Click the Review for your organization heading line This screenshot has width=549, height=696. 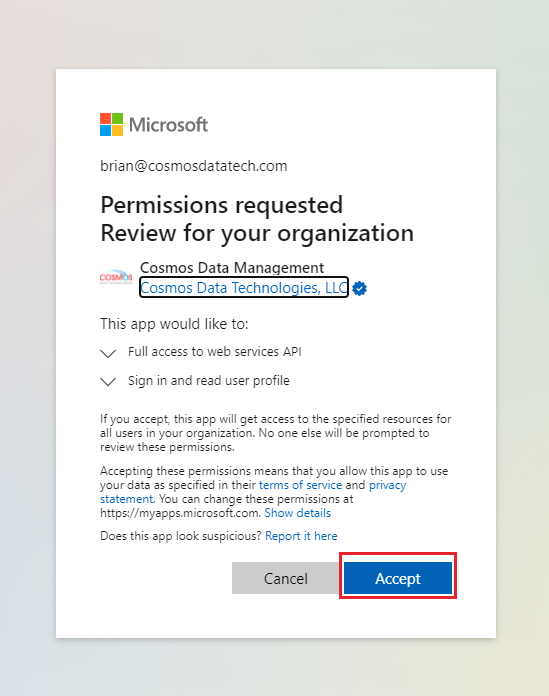tap(257, 233)
